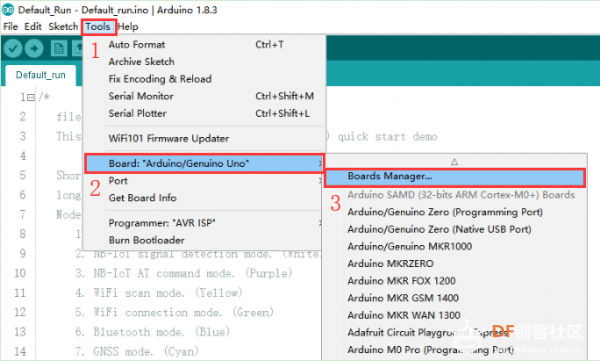Click the "NB-IoT AT command mode. (Purple)" line
This screenshot has width=600, height=361.
click(184, 273)
